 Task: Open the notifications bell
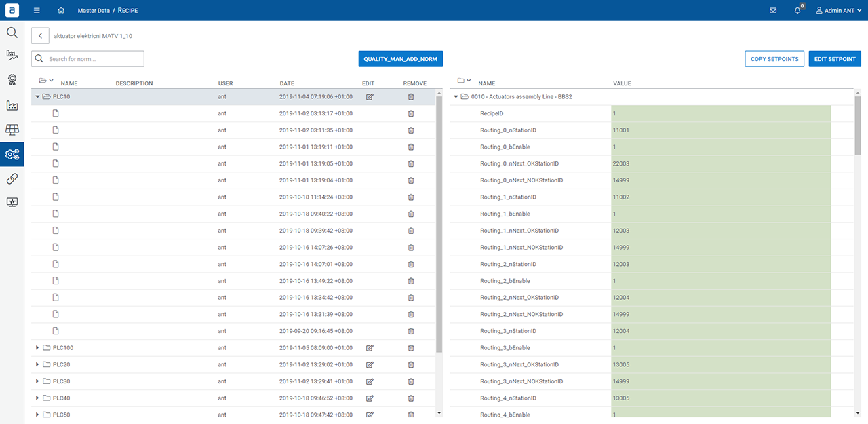tap(797, 11)
